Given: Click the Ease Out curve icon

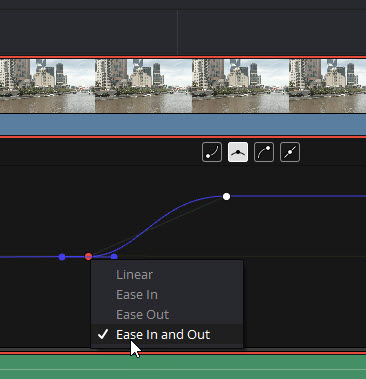Looking at the screenshot, I should (x=264, y=152).
